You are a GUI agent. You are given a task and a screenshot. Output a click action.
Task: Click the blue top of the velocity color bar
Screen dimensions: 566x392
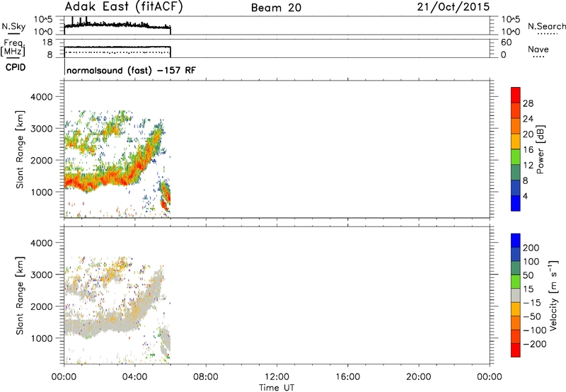click(516, 241)
